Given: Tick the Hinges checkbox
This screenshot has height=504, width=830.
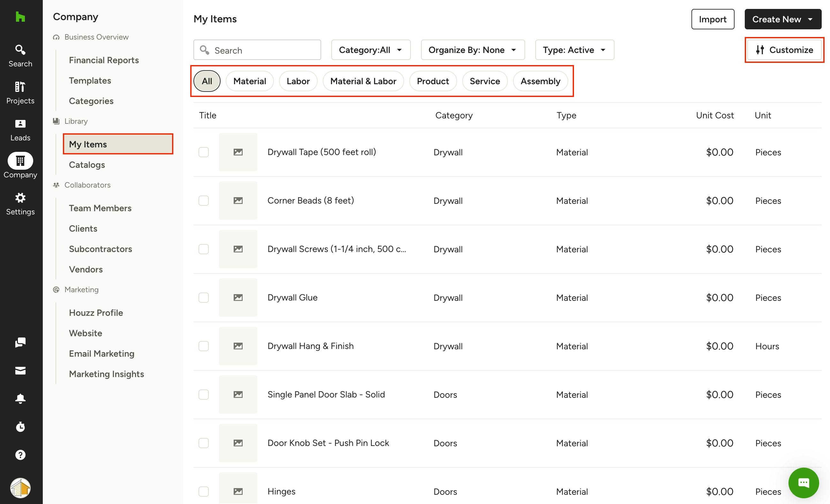Looking at the screenshot, I should pos(203,492).
